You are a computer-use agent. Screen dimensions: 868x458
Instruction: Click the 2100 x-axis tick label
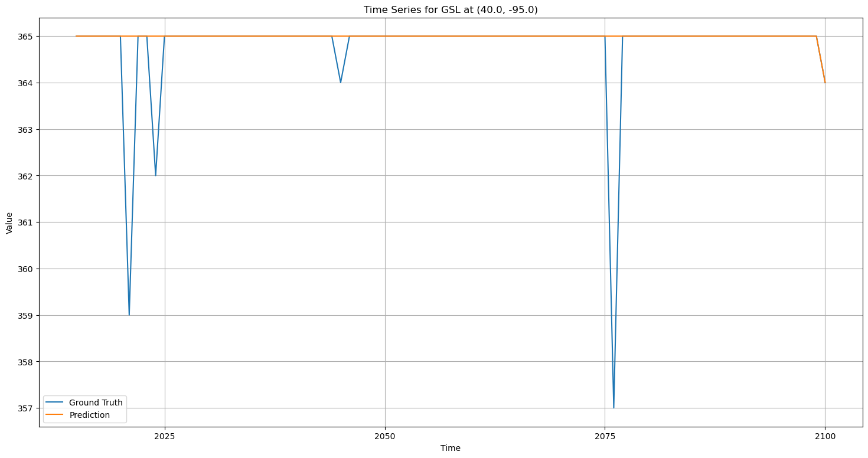point(825,436)
